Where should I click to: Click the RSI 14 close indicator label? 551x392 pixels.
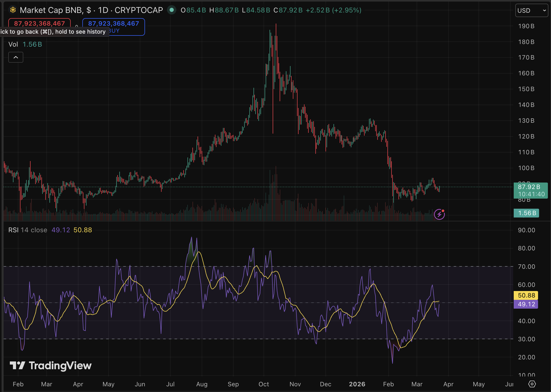(28, 230)
